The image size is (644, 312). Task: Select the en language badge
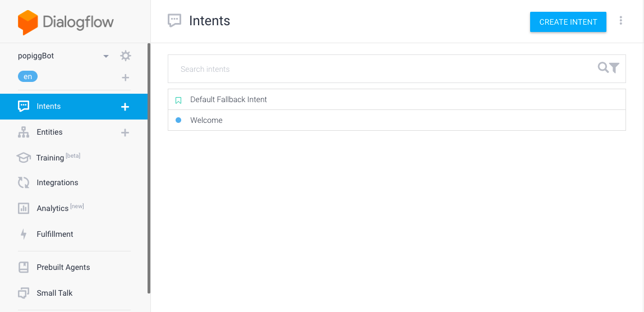pyautogui.click(x=27, y=76)
